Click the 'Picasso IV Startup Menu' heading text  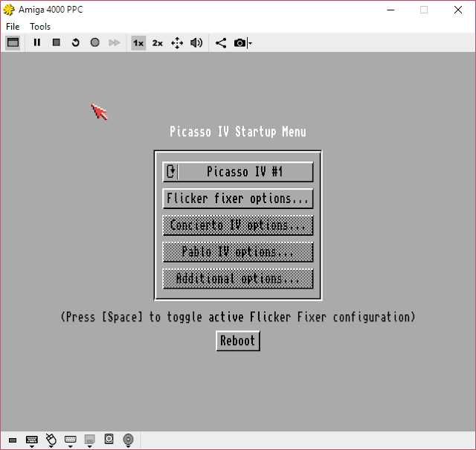[238, 132]
